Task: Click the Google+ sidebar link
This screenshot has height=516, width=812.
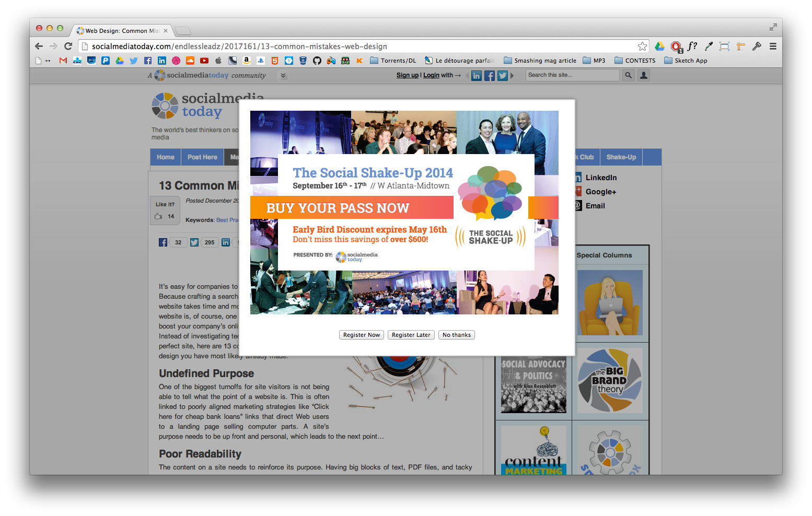Action: pos(601,192)
